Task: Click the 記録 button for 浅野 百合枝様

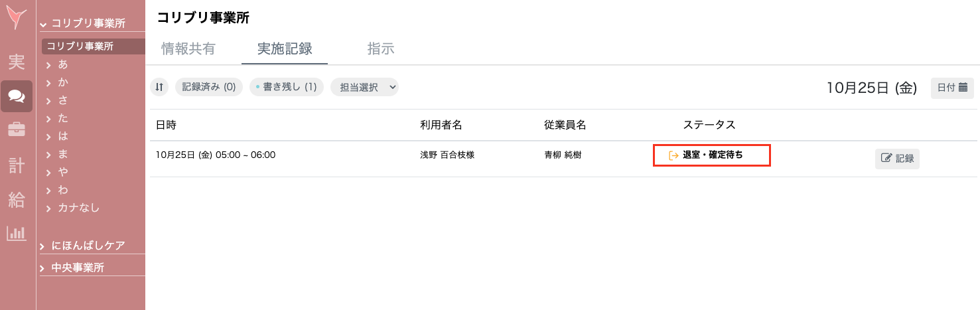Action: 897,159
